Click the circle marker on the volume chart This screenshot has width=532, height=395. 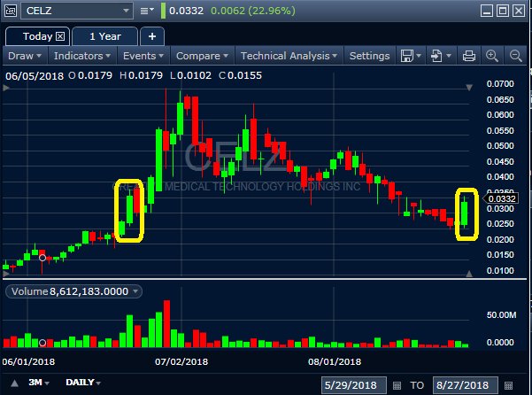click(42, 343)
